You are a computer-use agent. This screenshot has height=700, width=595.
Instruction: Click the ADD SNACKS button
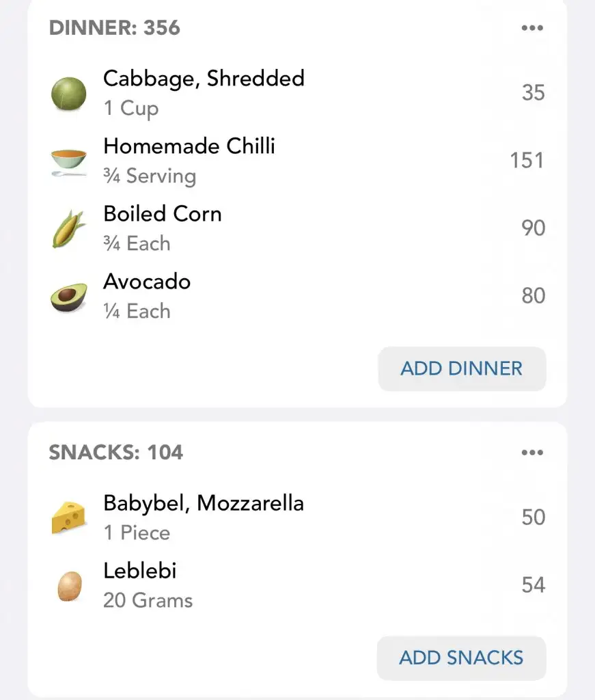click(461, 658)
